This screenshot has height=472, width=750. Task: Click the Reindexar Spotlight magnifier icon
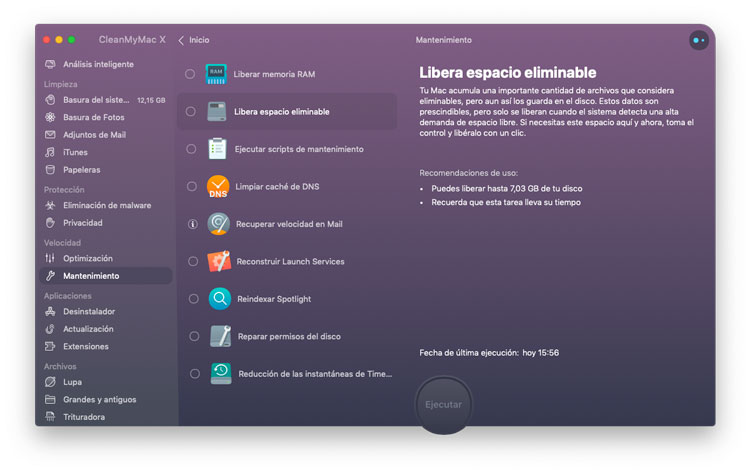220,299
